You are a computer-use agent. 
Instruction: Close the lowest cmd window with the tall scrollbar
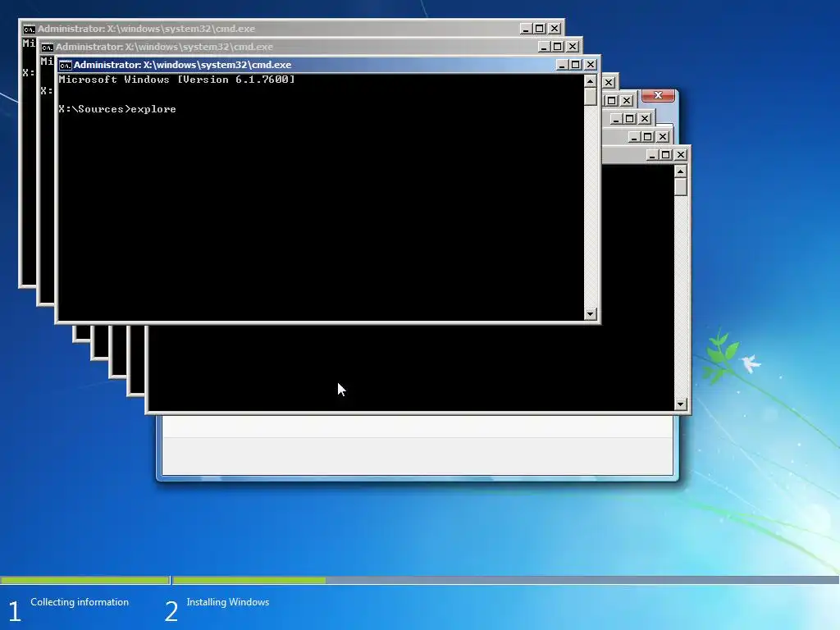(680, 155)
